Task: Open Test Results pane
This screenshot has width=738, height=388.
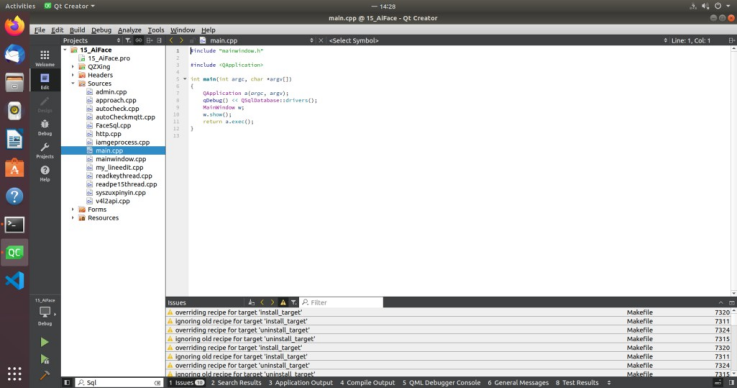Action: click(577, 382)
